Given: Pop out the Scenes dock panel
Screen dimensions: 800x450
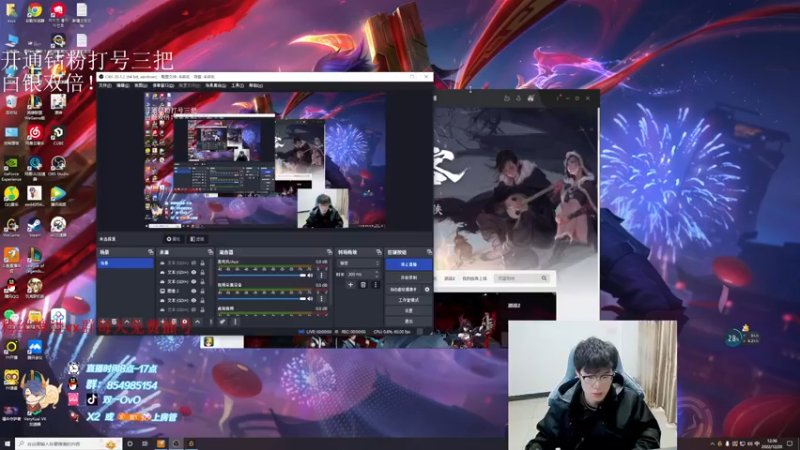Looking at the screenshot, I should (x=151, y=252).
